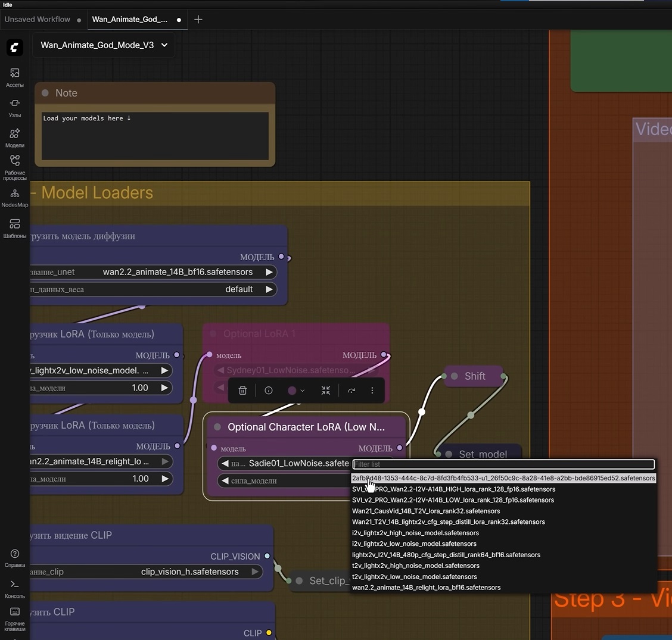Focus the Filter list search field
This screenshot has height=640, width=672.
coord(503,464)
